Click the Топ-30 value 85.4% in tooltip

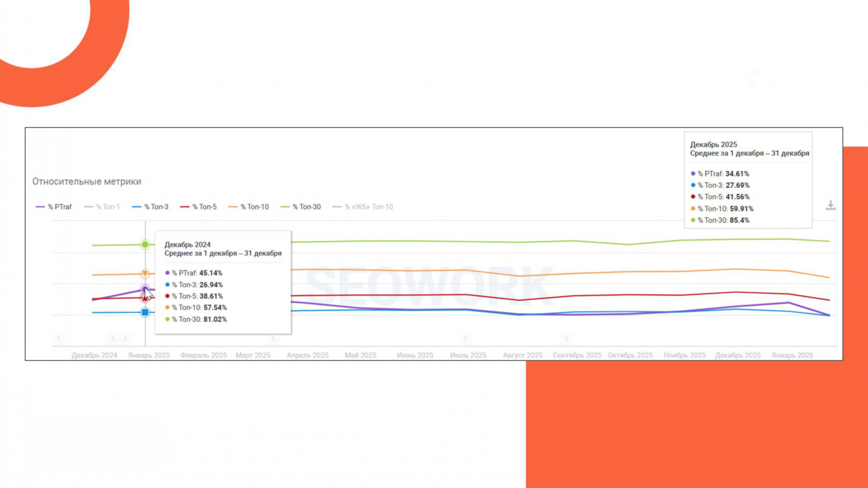[739, 220]
